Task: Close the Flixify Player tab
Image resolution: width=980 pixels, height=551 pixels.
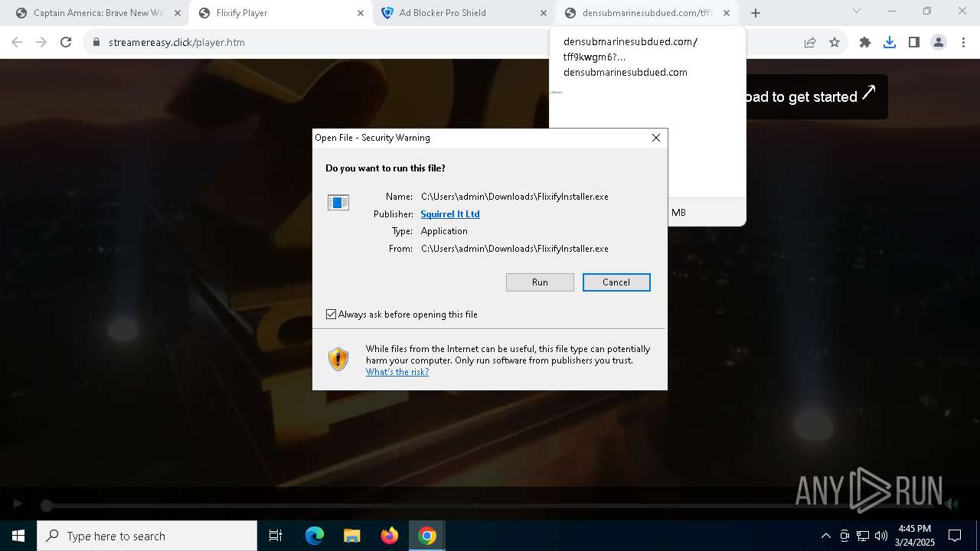Action: click(361, 13)
